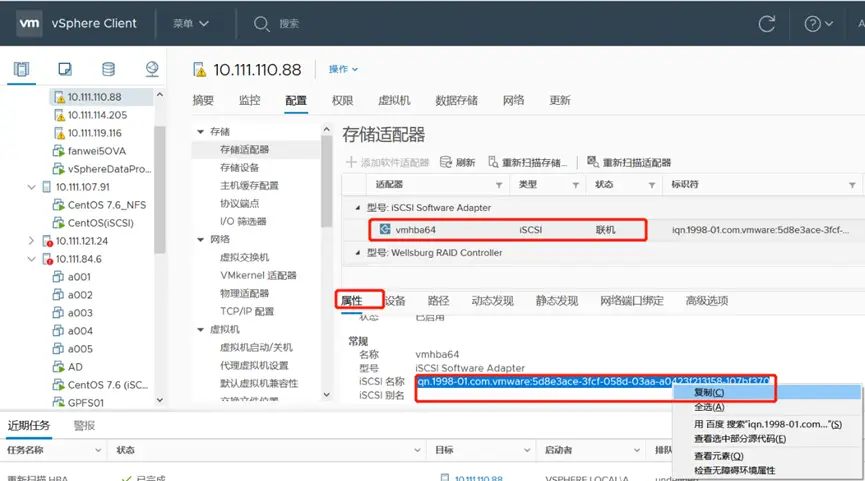Select the AD virtual machine
865x481 pixels.
coord(75,367)
